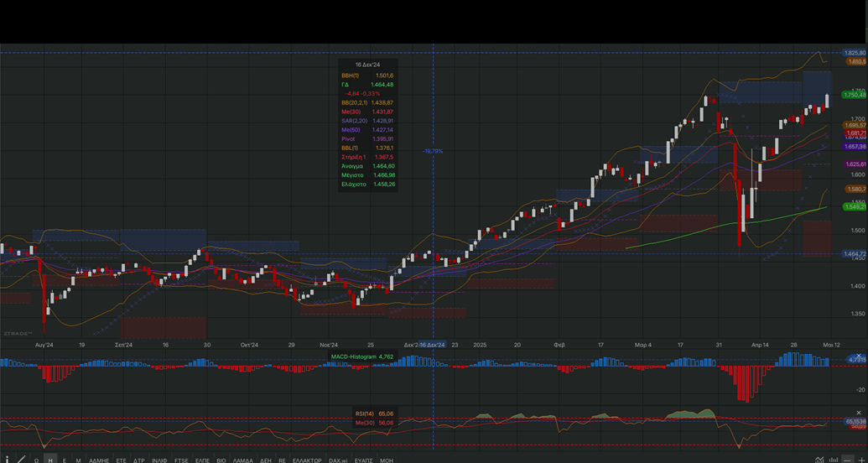The height and width of the screenshot is (463, 868).
Task: Click the Me(50) tooltip row
Action: [368, 130]
